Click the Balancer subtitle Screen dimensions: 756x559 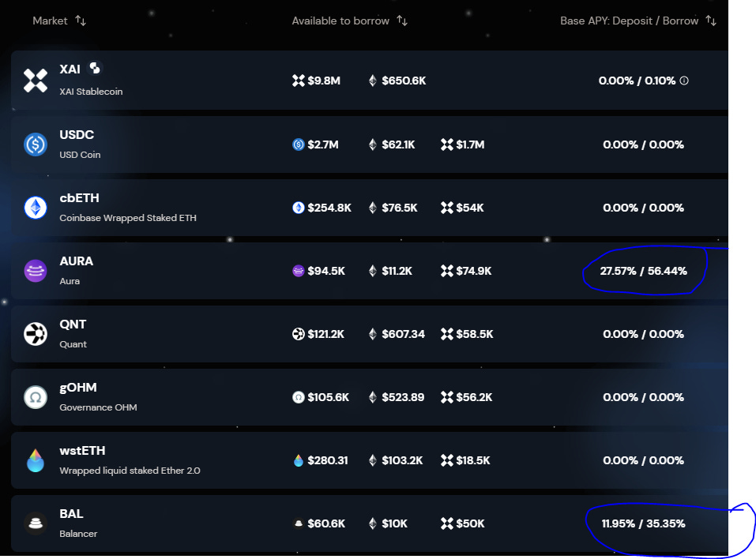pyautogui.click(x=78, y=534)
